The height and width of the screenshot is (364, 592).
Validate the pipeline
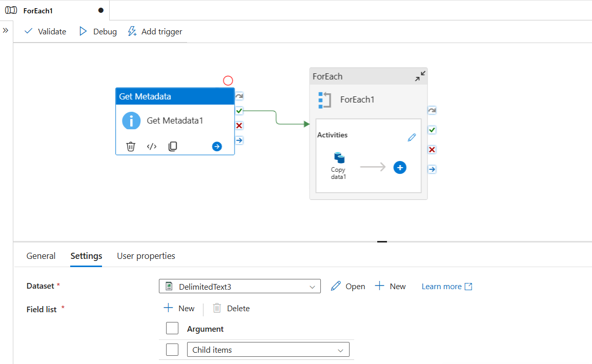click(45, 31)
